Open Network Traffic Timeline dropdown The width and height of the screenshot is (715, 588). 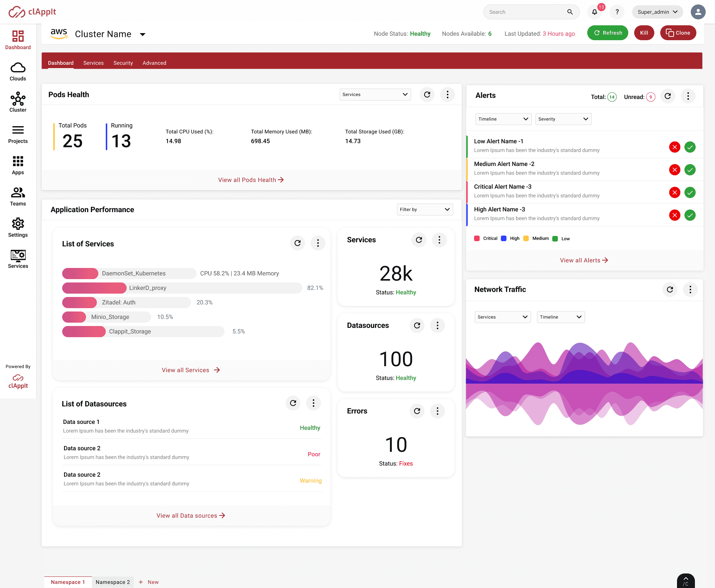tap(561, 317)
